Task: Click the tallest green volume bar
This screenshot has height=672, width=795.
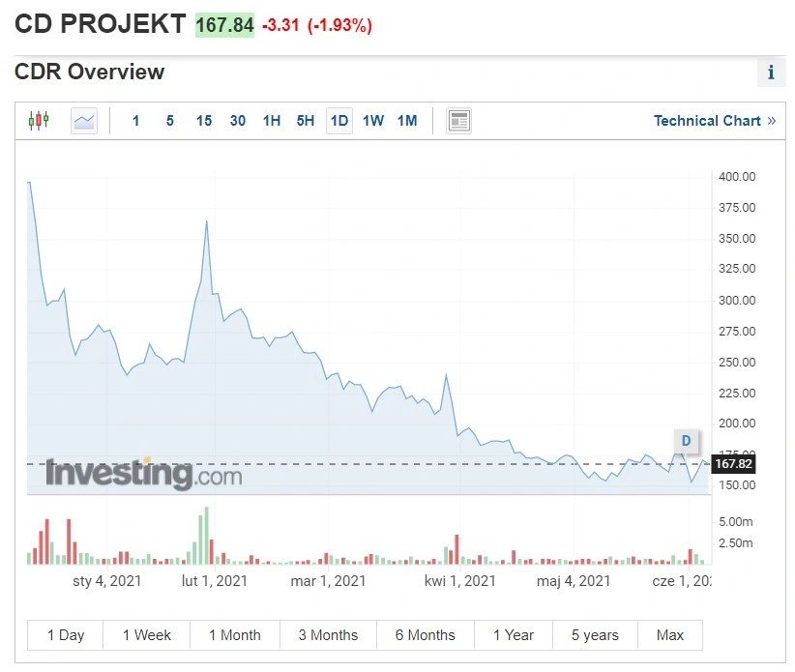Action: 206,536
